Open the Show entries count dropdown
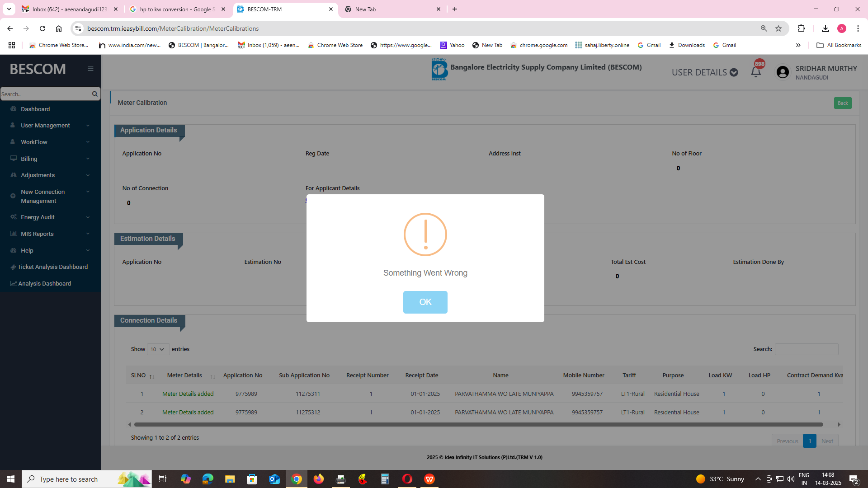 pyautogui.click(x=158, y=349)
